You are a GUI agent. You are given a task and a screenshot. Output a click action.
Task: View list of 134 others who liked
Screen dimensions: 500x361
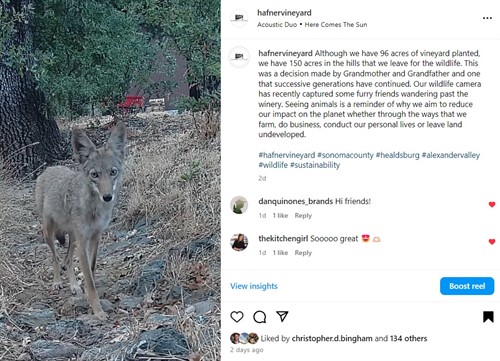click(408, 338)
